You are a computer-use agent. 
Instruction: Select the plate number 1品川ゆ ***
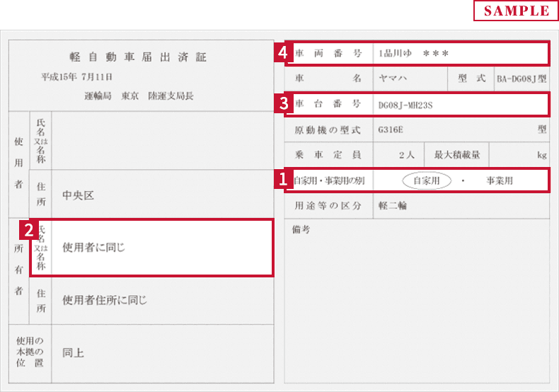[x=413, y=54]
